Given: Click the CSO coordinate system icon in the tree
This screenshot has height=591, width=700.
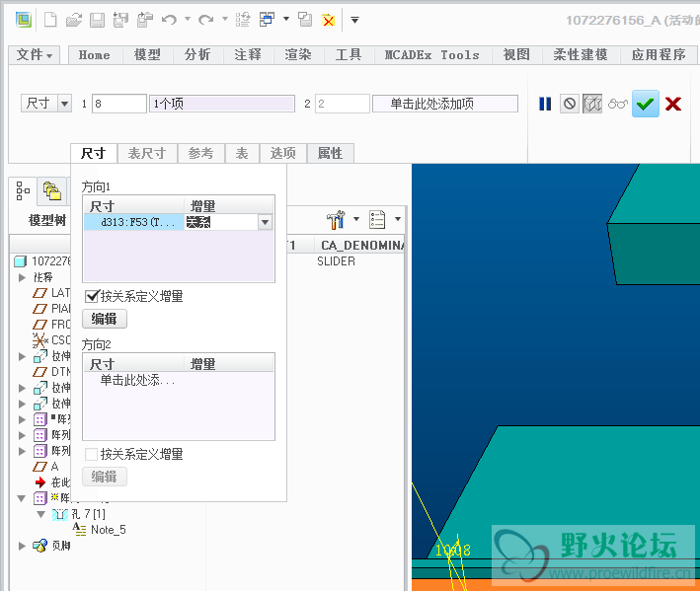Looking at the screenshot, I should click(x=40, y=340).
